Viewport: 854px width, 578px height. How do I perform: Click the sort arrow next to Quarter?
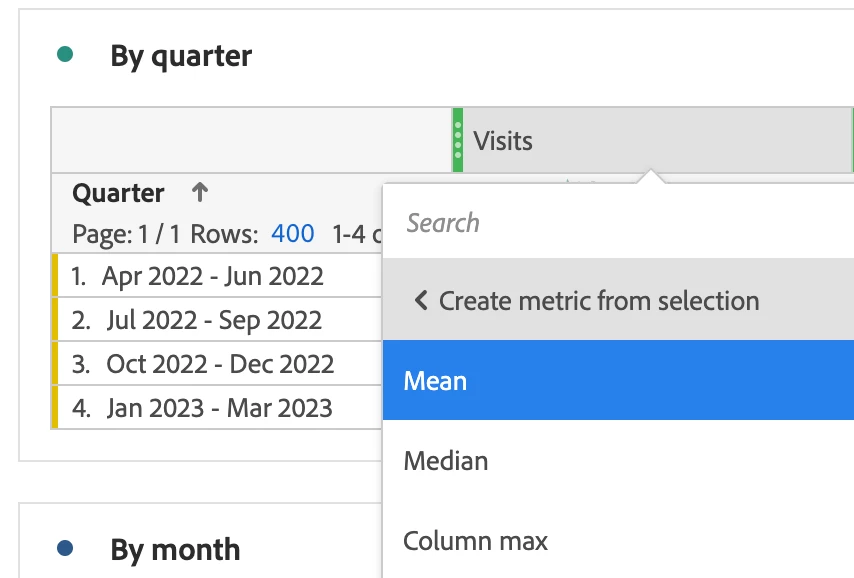[x=200, y=192]
